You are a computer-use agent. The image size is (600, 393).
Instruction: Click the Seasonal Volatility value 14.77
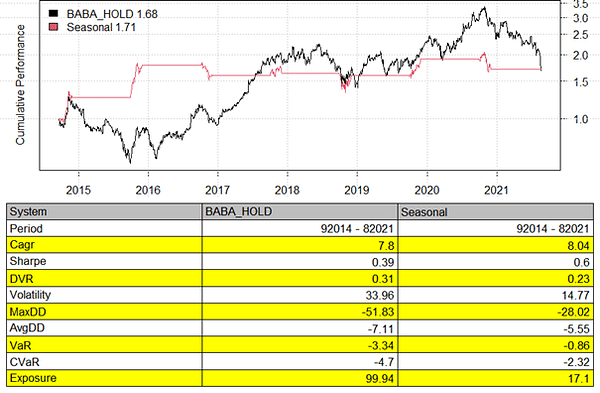(x=576, y=295)
